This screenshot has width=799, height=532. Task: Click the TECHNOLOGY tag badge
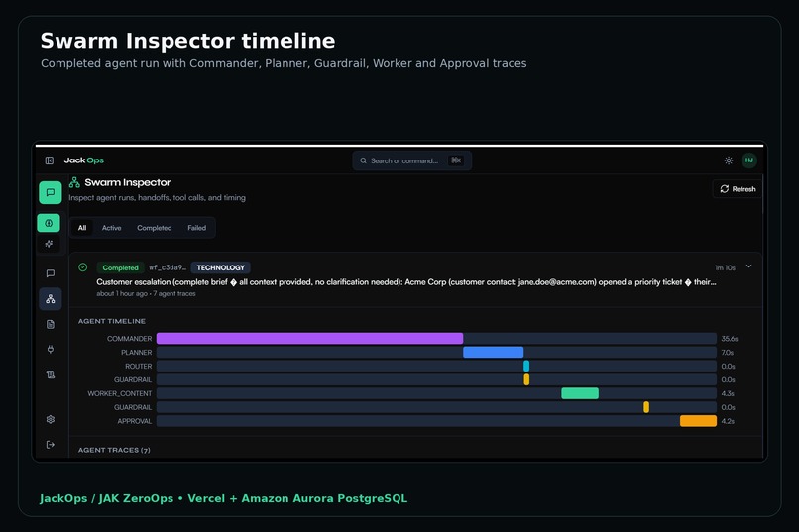coord(221,267)
